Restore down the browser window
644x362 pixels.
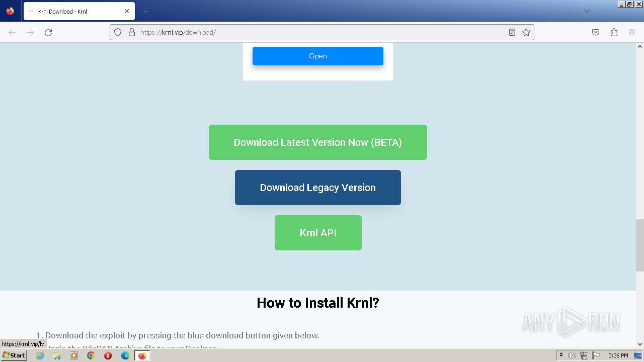pos(629,4)
